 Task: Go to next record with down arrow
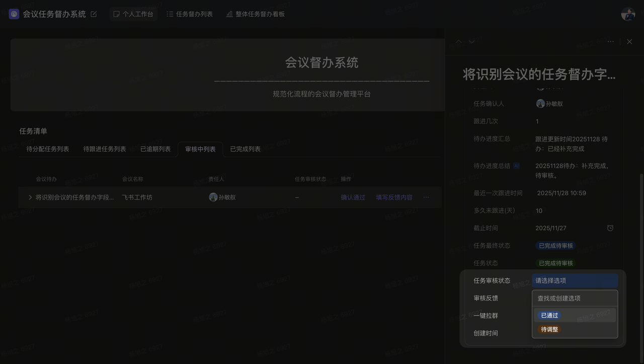tap(472, 42)
